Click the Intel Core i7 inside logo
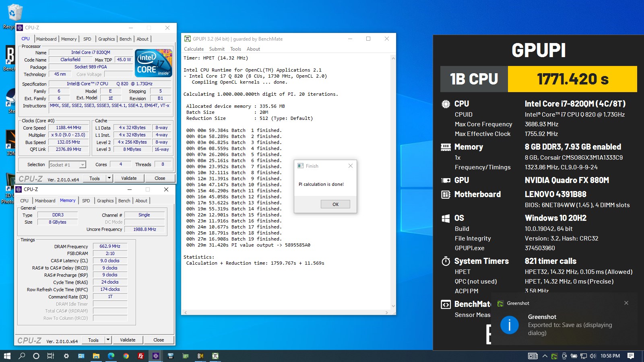Screen dimensions: 644x362 (x=153, y=63)
